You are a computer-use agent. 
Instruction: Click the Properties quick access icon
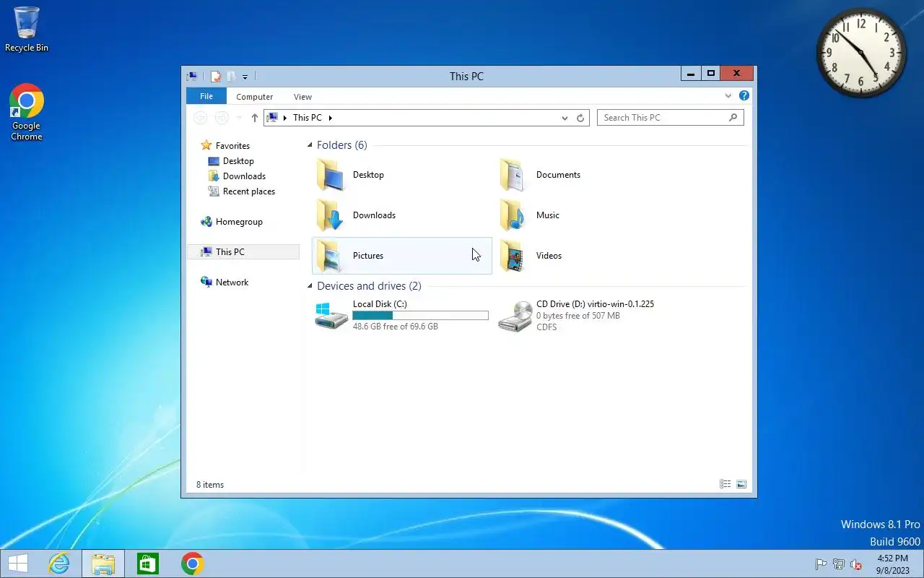215,76
